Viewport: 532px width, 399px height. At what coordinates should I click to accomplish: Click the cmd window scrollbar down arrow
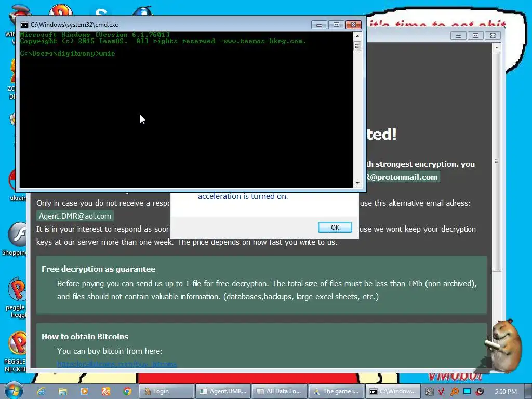click(357, 183)
